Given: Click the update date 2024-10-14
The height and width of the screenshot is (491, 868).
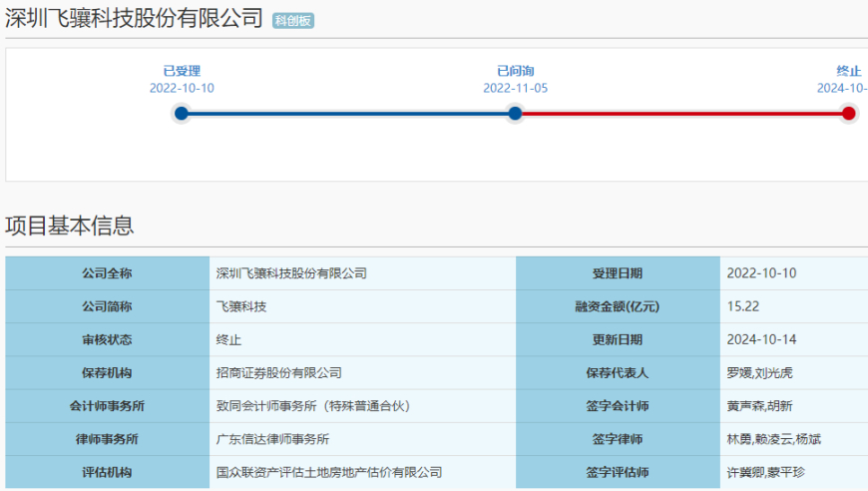Looking at the screenshot, I should (761, 339).
